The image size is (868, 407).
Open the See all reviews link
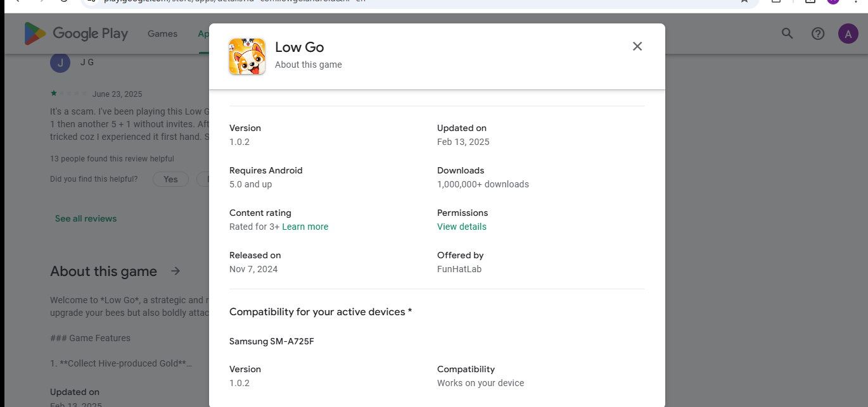(86, 218)
